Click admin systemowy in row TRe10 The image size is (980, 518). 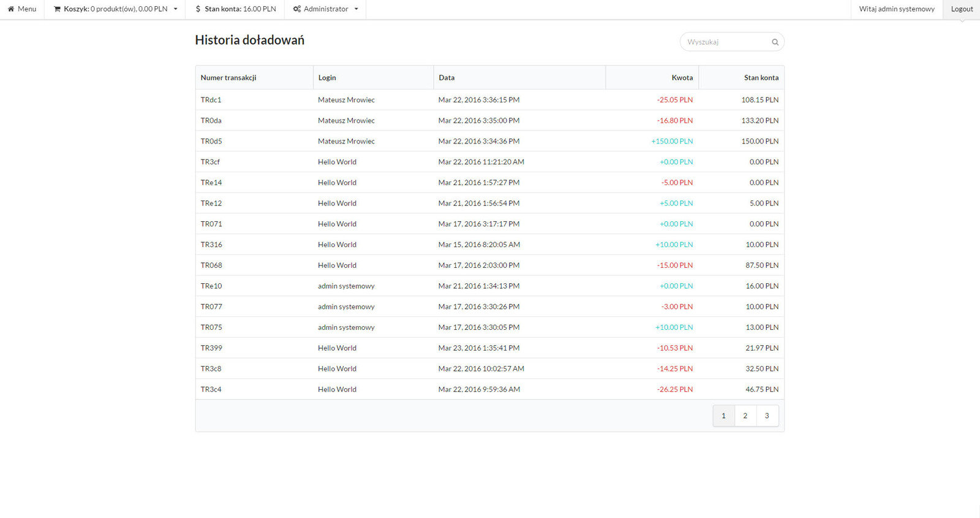click(346, 286)
